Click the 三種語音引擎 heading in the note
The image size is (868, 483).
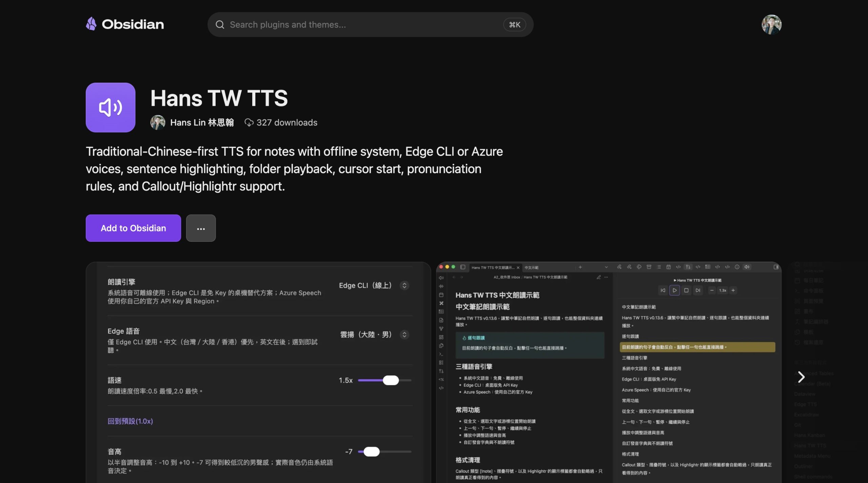(x=474, y=367)
